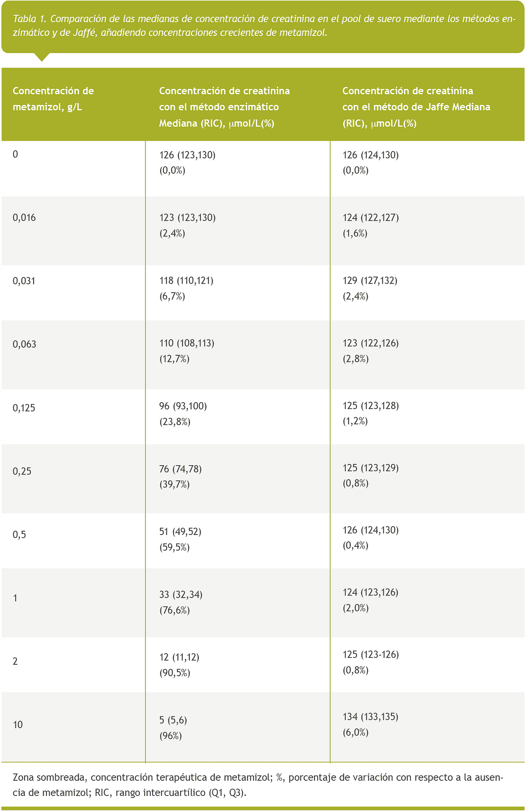This screenshot has width=526, height=812.
Task: Click the 0,031 metamizol concentration cell
Action: pos(24,281)
